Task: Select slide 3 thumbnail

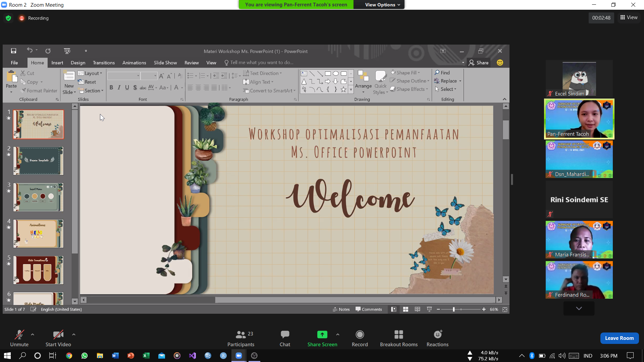Action: click(x=38, y=197)
